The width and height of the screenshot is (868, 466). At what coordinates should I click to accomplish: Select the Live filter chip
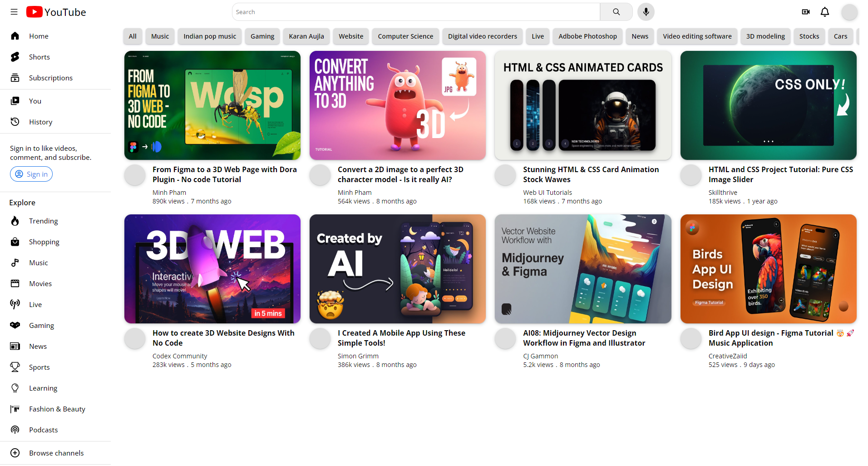pyautogui.click(x=538, y=36)
